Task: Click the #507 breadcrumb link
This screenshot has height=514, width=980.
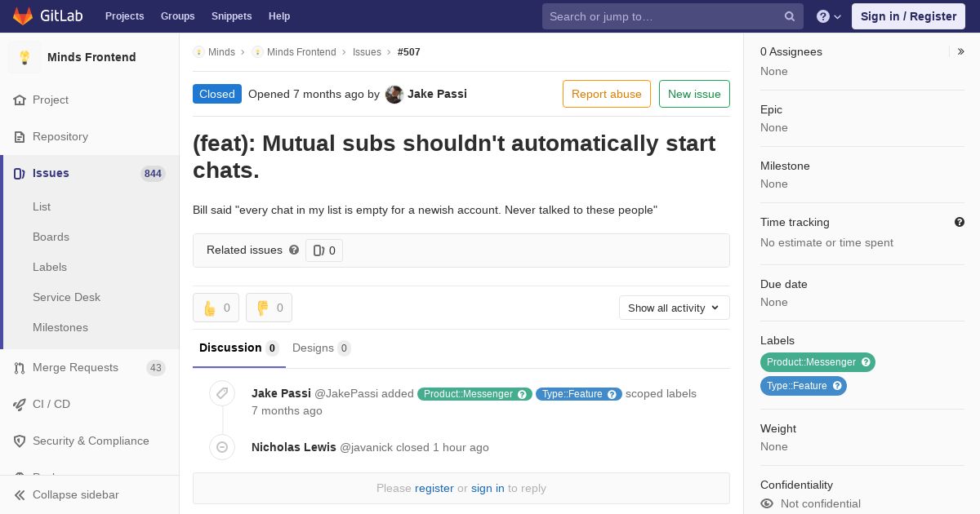Action: click(409, 51)
